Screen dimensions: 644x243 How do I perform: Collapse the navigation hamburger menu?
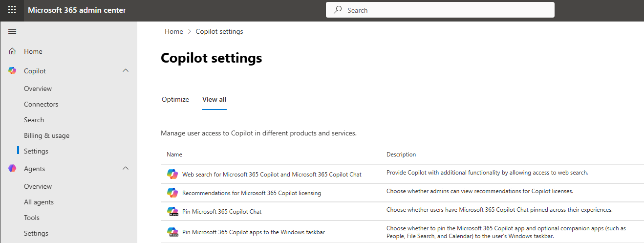click(12, 32)
